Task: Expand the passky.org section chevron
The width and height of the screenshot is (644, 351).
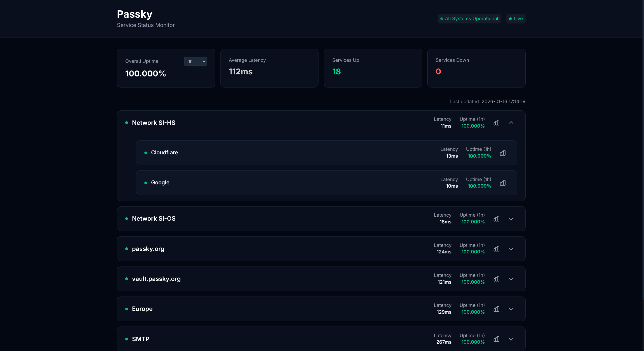Action: pyautogui.click(x=511, y=249)
